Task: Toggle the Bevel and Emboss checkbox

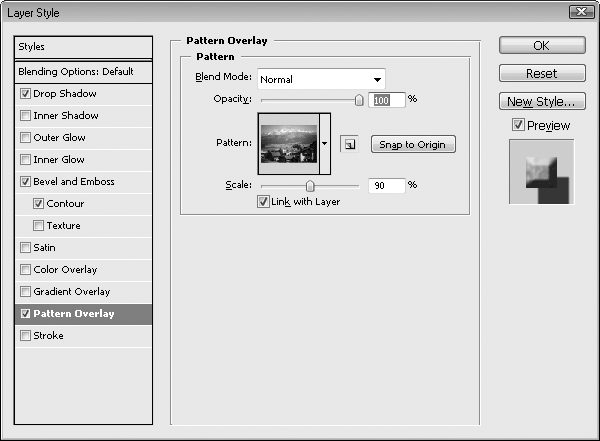Action: point(25,181)
